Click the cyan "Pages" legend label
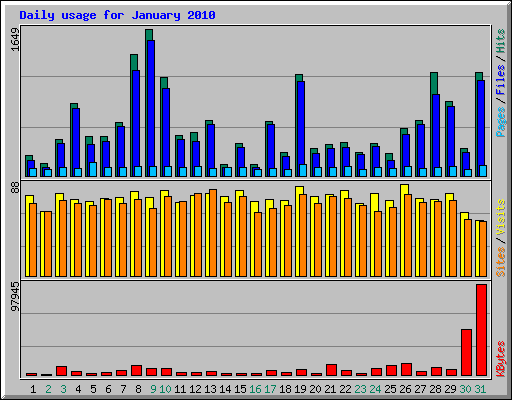The height and width of the screenshot is (400, 512). point(501,122)
